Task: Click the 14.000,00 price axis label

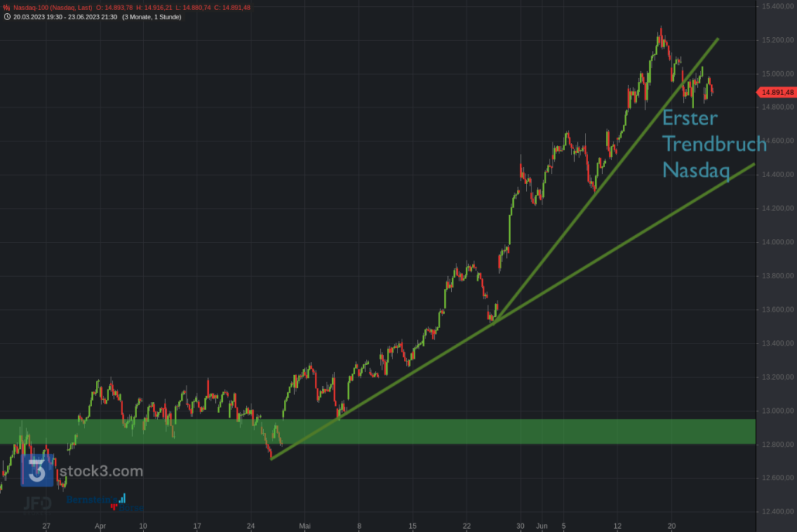Action: [x=778, y=242]
